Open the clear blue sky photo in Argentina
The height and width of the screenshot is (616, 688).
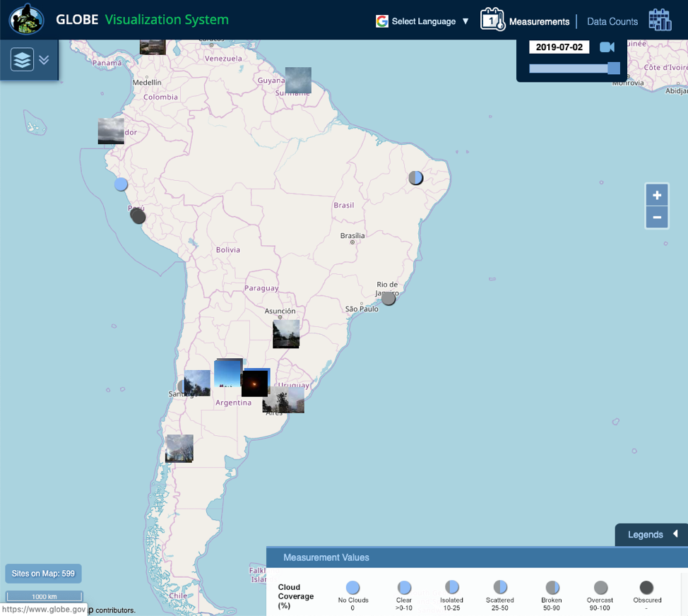tap(228, 373)
